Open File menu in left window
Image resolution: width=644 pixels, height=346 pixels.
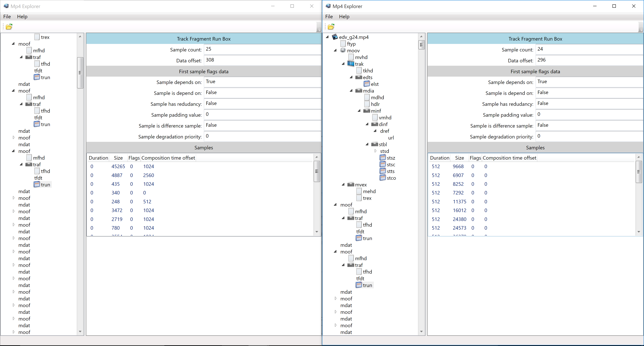point(7,16)
